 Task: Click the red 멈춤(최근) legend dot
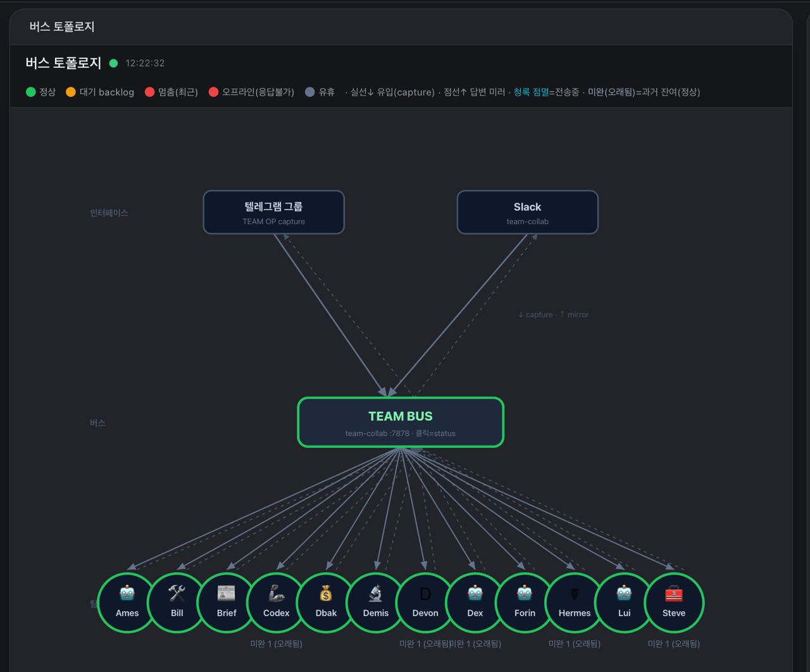pyautogui.click(x=149, y=92)
